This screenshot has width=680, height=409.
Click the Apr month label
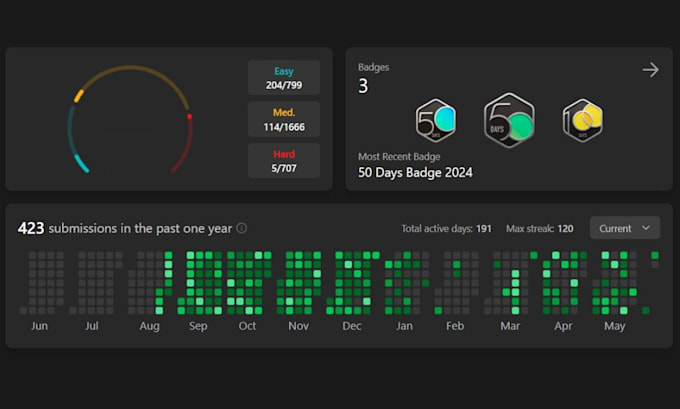pos(563,326)
